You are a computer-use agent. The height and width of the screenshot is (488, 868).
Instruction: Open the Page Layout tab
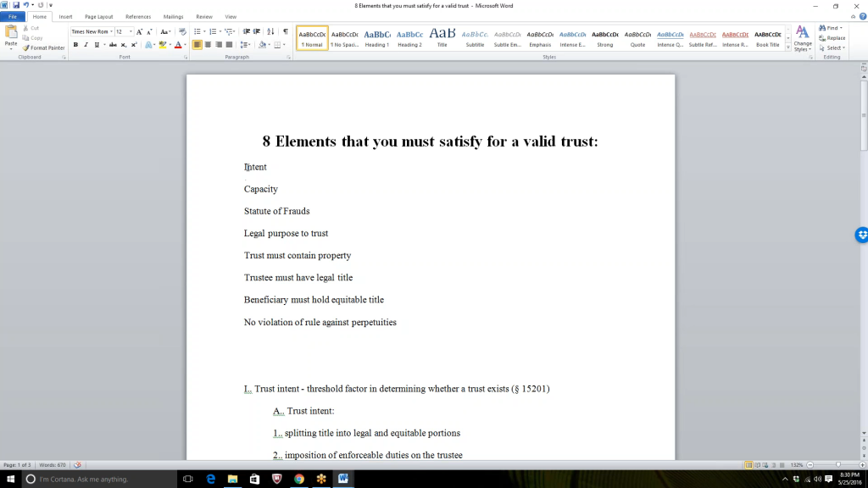tap(98, 16)
